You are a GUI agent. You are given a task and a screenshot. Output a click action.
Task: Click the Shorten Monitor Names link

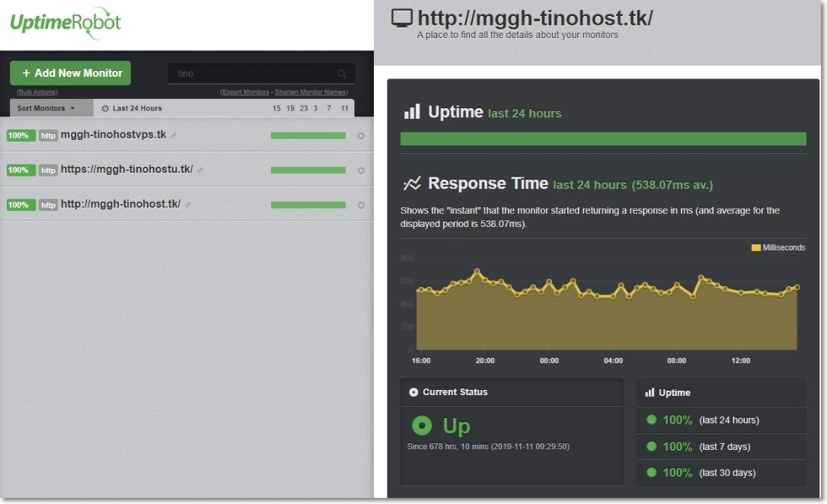[x=311, y=92]
